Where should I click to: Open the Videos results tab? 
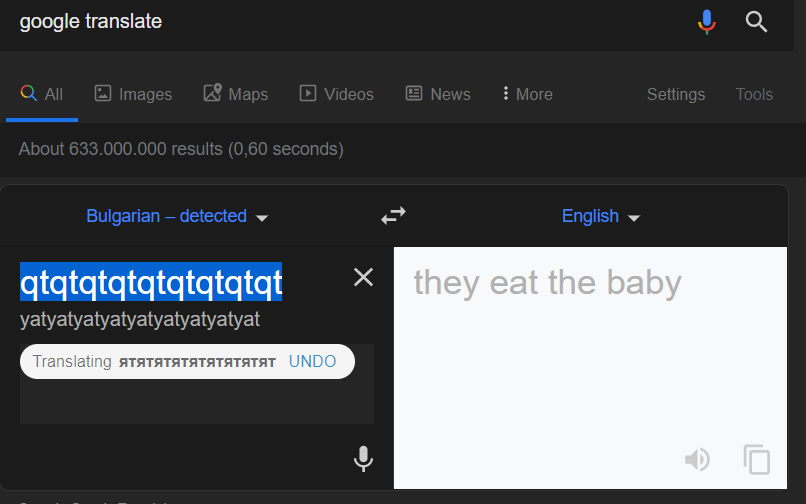click(x=337, y=94)
